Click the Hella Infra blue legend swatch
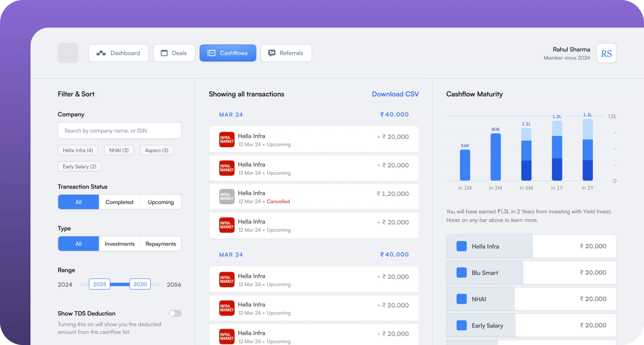The image size is (644, 345). tap(461, 246)
